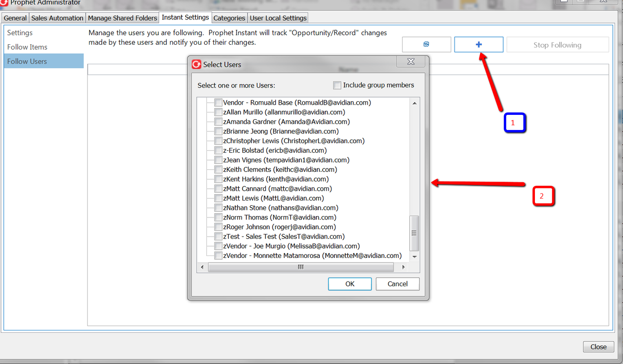Click the Close button at bottom
This screenshot has height=364, width=623.
tap(598, 347)
